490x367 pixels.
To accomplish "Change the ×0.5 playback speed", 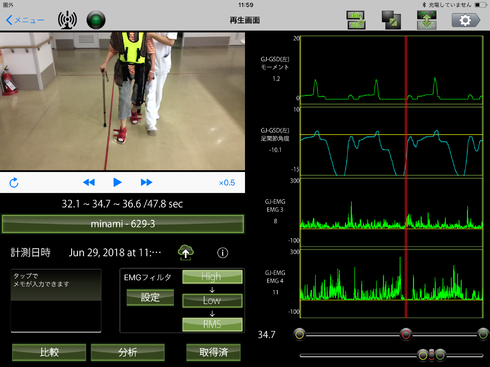I will coord(227,183).
